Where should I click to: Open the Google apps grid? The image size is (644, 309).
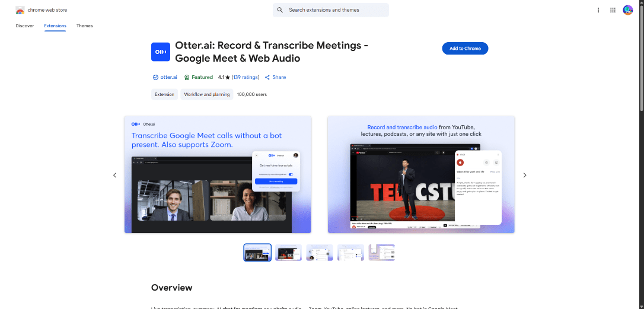(613, 10)
